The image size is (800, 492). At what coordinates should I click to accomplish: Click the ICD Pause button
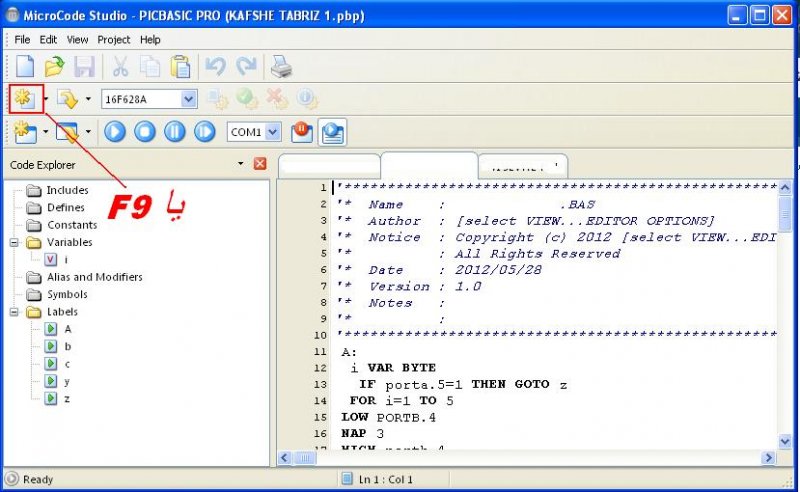pos(174,132)
